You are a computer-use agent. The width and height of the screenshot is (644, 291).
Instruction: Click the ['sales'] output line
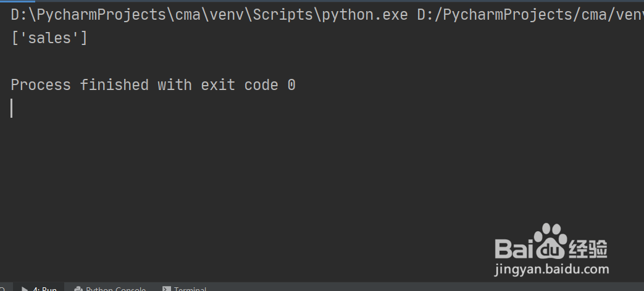click(x=49, y=38)
